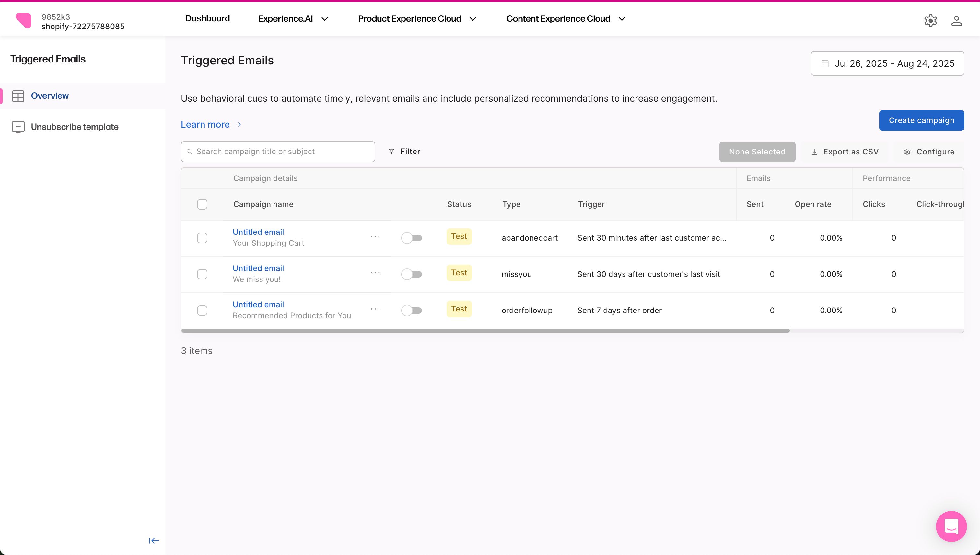The width and height of the screenshot is (980, 555).
Task: Check the select-all campaigns checkbox
Action: pyautogui.click(x=202, y=204)
